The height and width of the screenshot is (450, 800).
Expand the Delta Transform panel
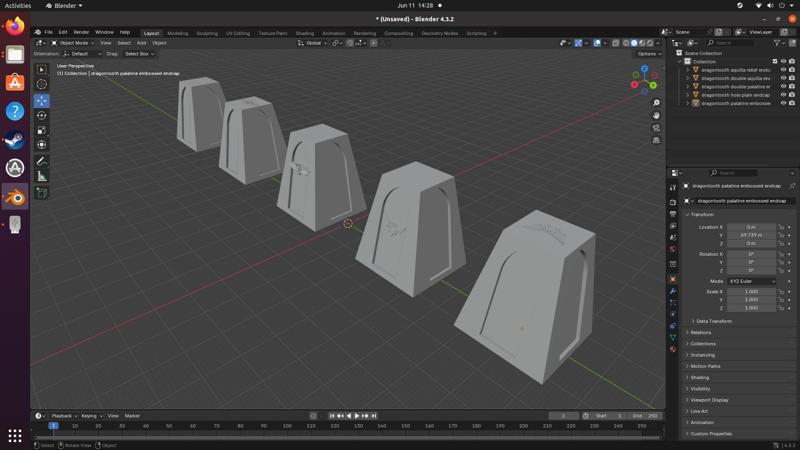coord(714,321)
